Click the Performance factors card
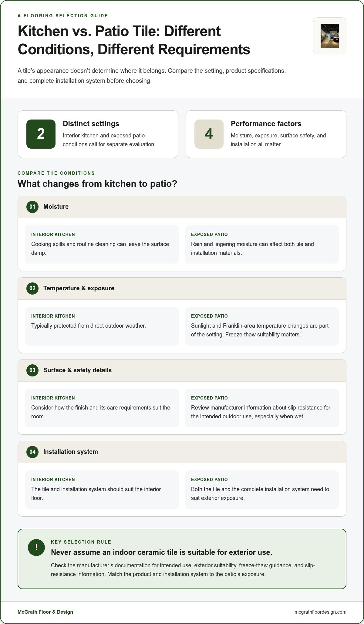The image size is (364, 624). pyautogui.click(x=266, y=134)
